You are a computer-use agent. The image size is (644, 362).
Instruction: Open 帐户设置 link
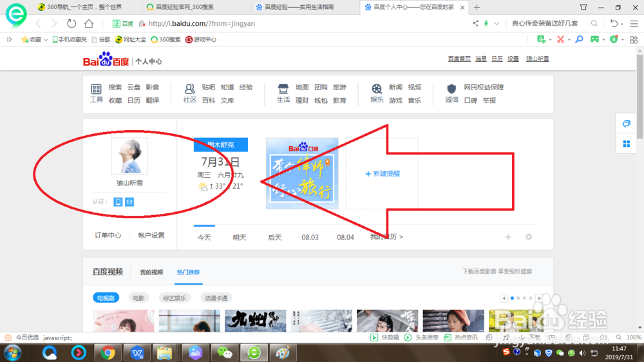click(x=151, y=235)
